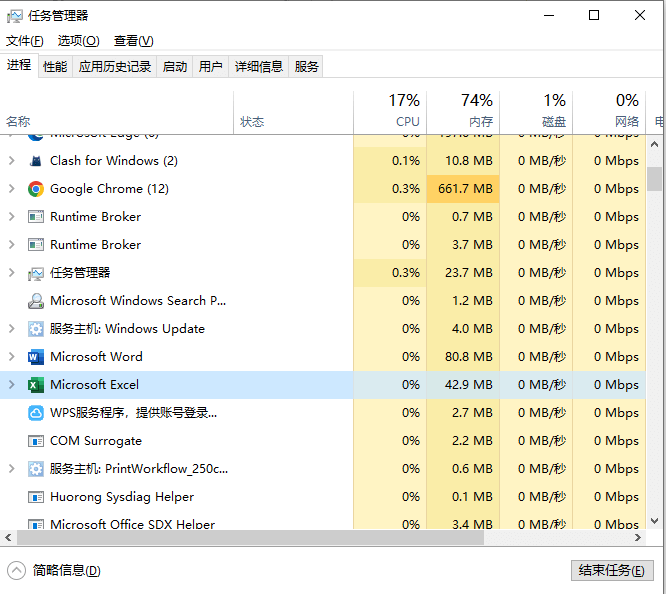Sort by the 磁盘 column header
The height and width of the screenshot is (594, 666).
(536, 112)
